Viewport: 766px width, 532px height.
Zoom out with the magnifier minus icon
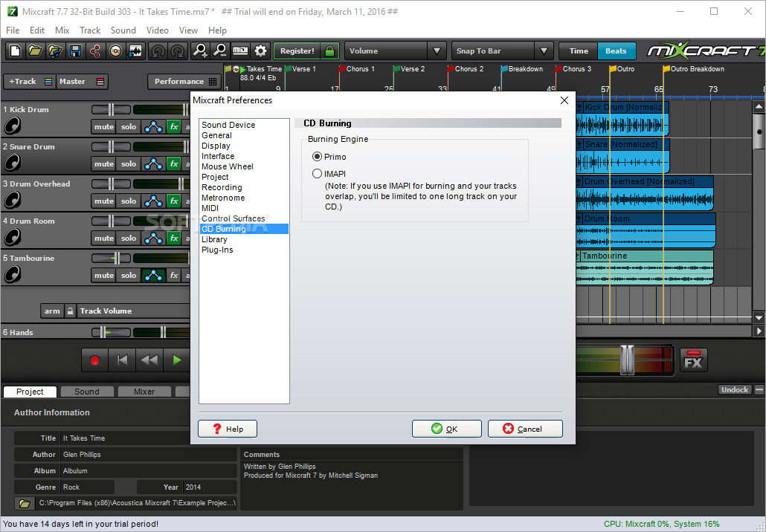[220, 51]
